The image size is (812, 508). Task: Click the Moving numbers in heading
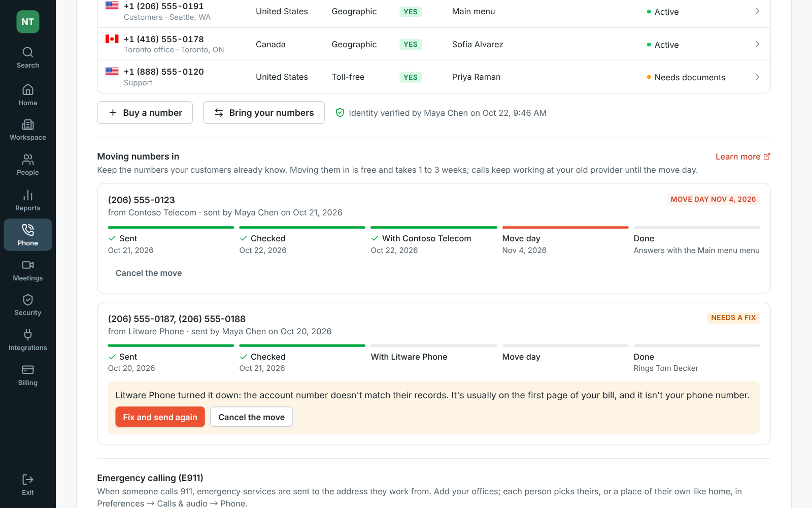138,156
